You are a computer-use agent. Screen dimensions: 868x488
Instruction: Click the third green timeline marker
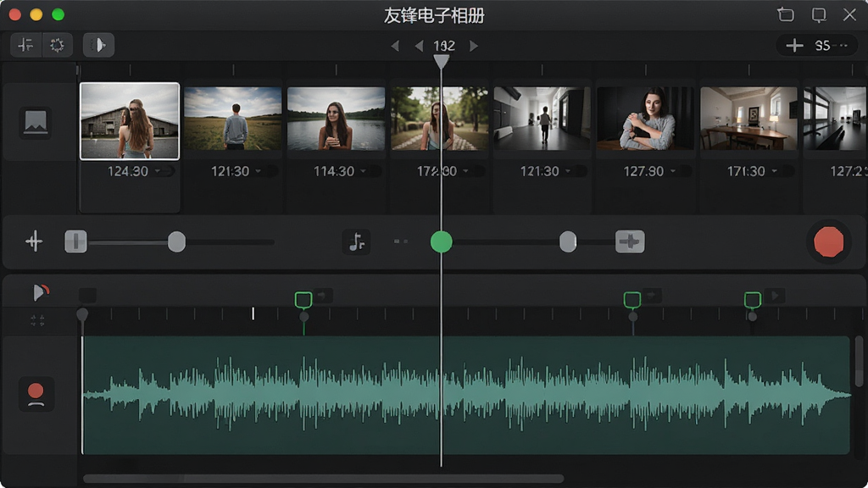click(753, 300)
